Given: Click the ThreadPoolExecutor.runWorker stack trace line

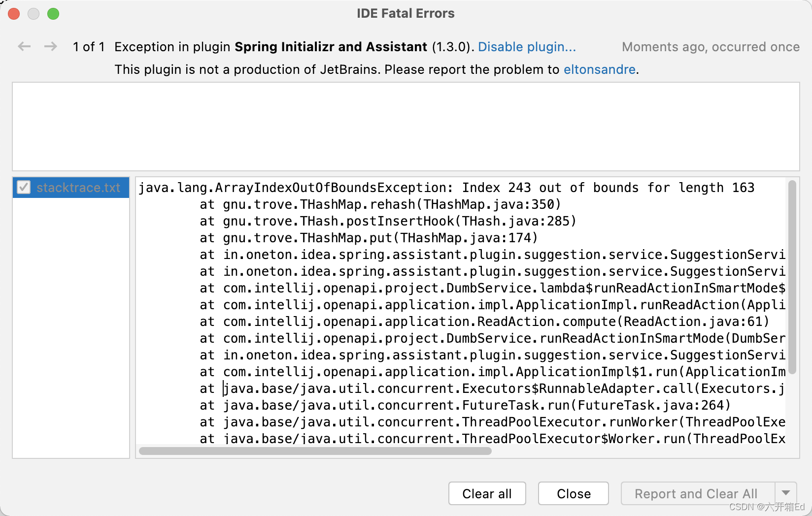Looking at the screenshot, I should click(x=492, y=422).
